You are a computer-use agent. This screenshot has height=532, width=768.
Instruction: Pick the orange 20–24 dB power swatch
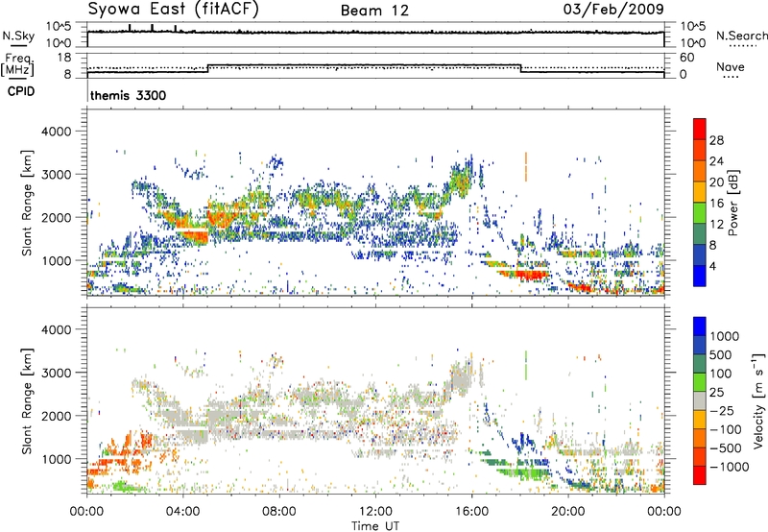click(x=700, y=171)
